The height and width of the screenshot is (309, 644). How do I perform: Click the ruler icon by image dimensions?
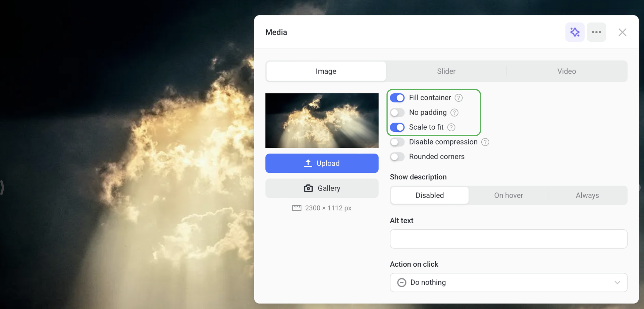[297, 208]
